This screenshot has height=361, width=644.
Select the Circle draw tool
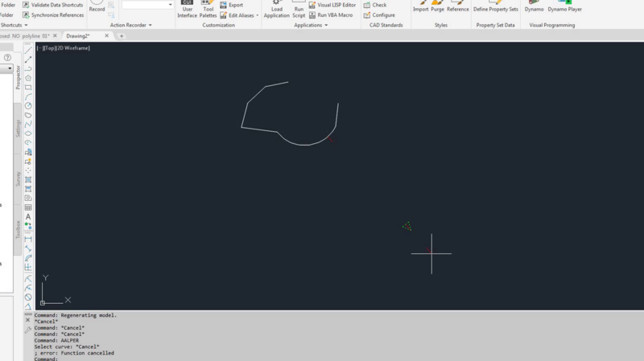click(x=28, y=106)
